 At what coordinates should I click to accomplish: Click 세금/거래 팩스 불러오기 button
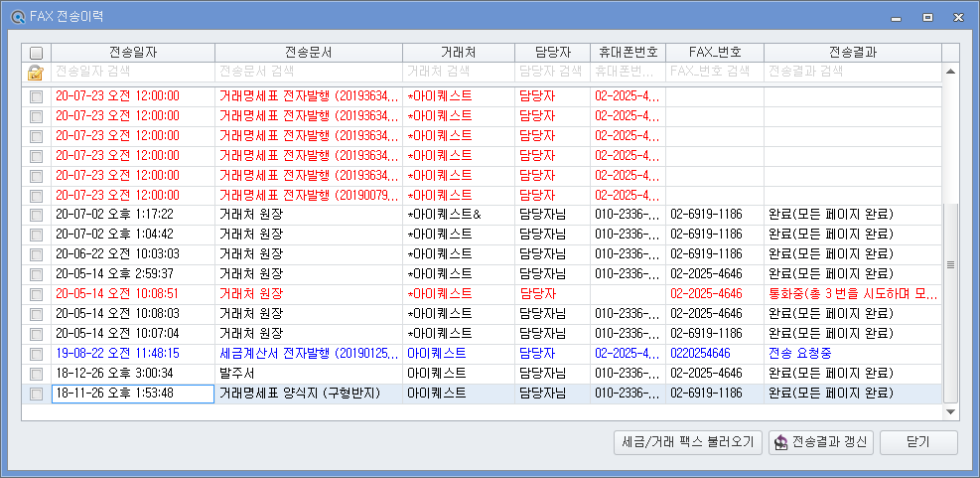click(688, 442)
